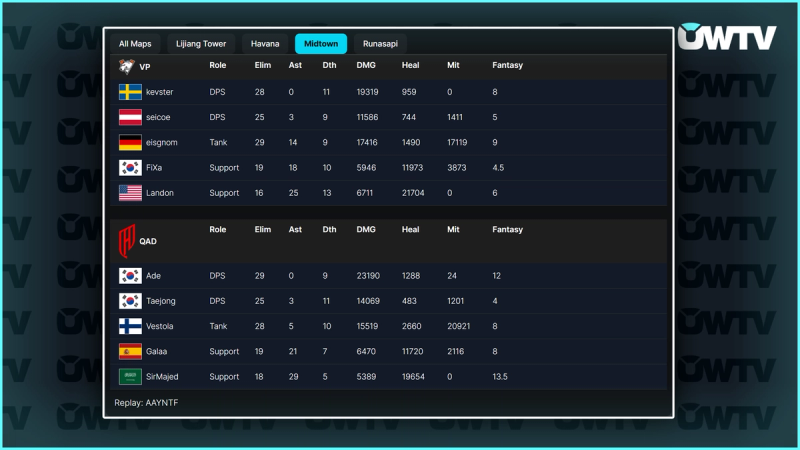Select player name SirMajed

162,377
